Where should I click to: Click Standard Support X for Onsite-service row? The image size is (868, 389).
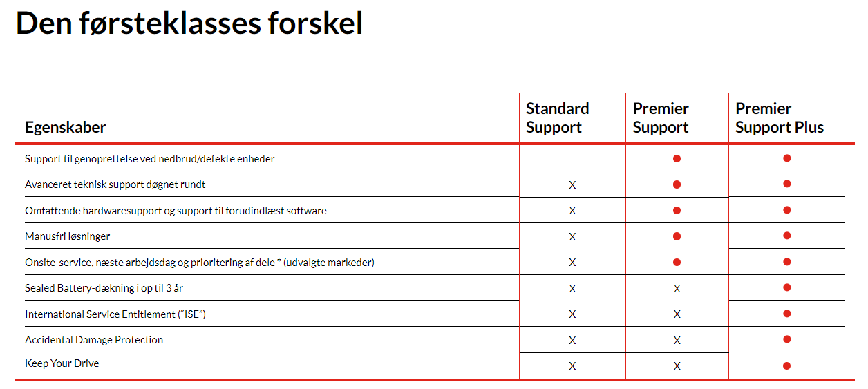point(572,263)
